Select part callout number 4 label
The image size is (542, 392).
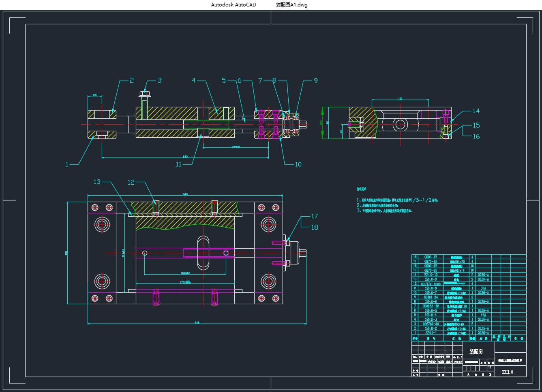194,81
